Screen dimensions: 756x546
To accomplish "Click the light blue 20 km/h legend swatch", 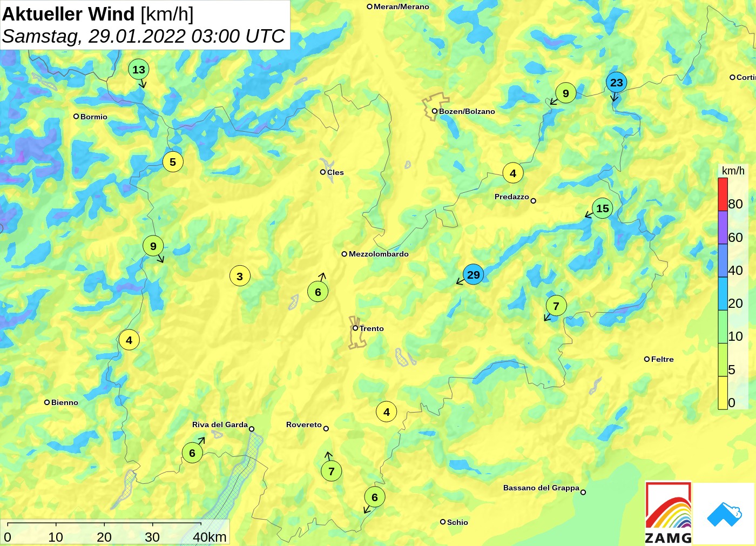I will pos(723,294).
